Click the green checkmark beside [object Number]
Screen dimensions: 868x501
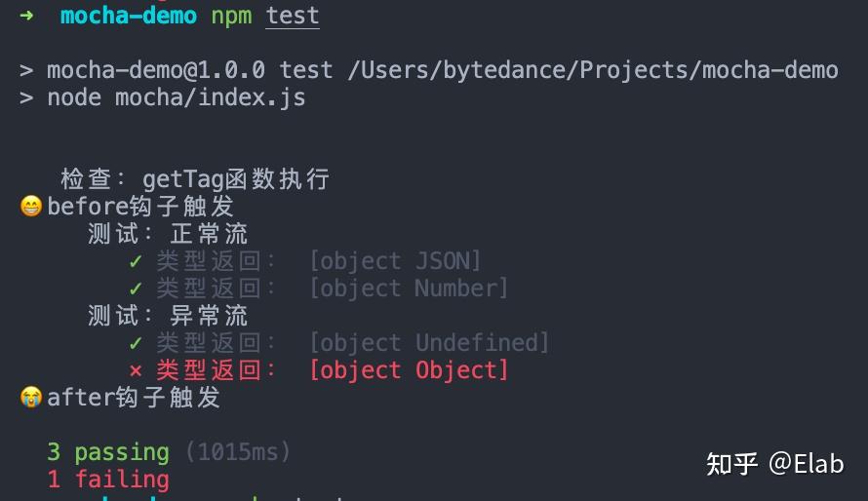tap(136, 289)
